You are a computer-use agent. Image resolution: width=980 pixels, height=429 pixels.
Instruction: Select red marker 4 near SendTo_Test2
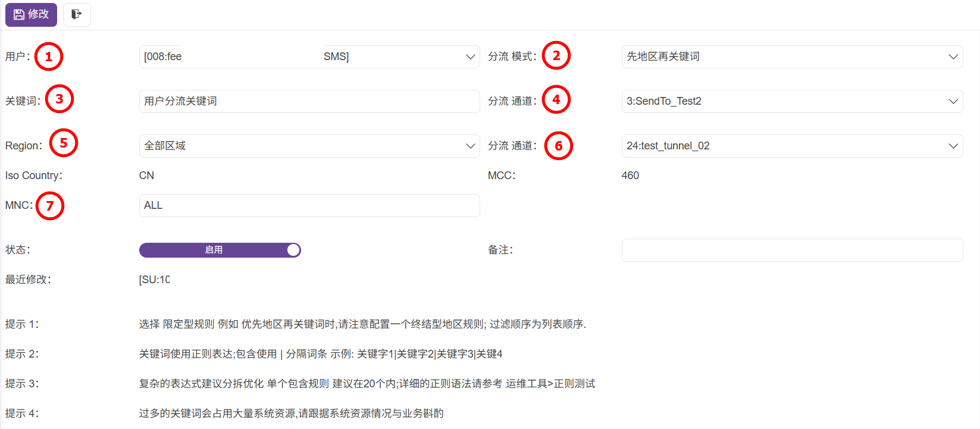click(x=556, y=99)
